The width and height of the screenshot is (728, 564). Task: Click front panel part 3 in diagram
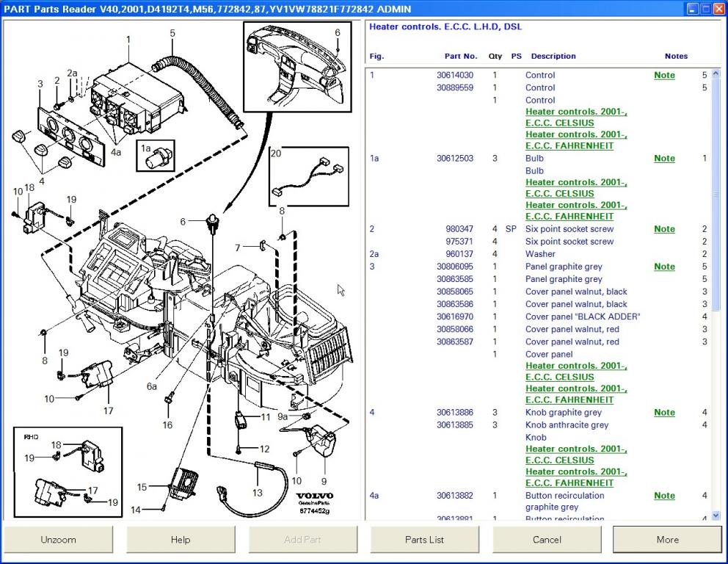[x=72, y=137]
